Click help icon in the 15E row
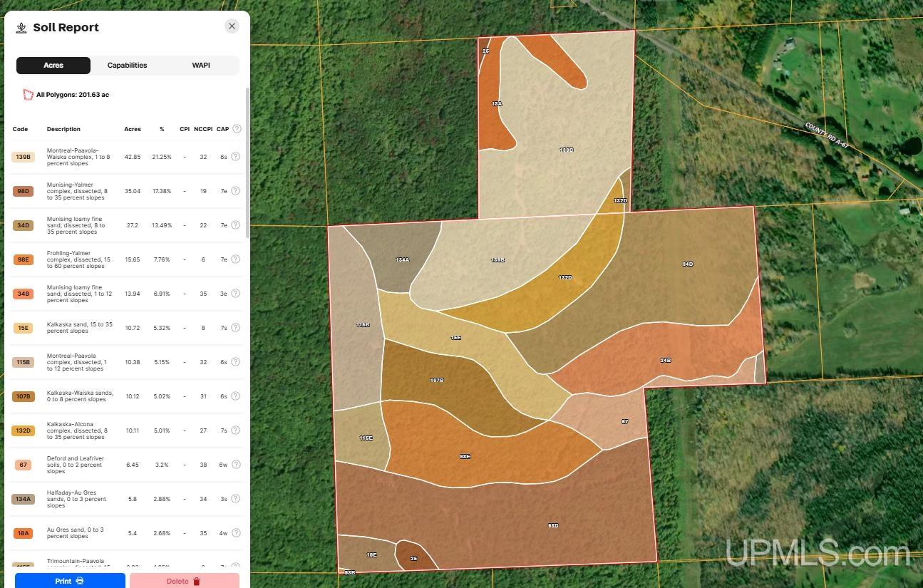Screen dimensions: 923x588 click(x=235, y=328)
